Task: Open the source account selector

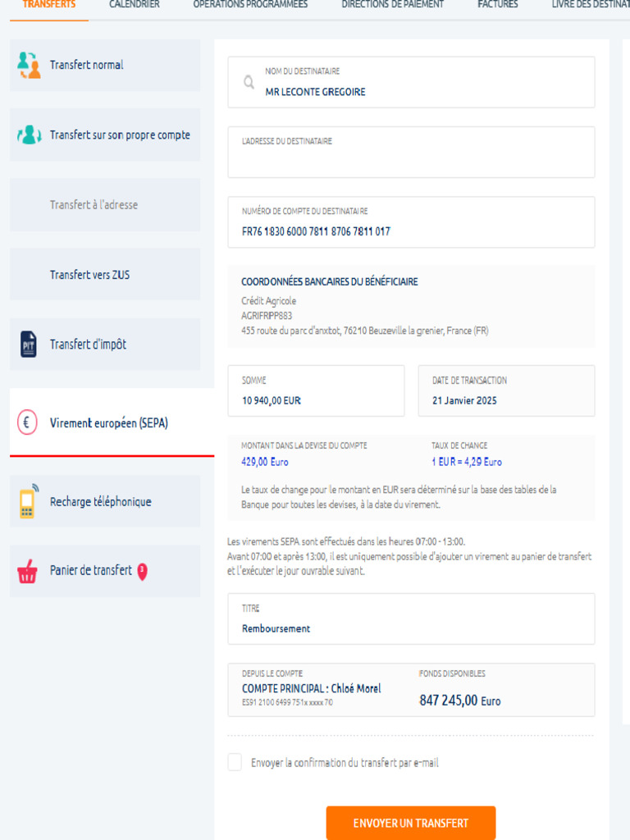Action: 410,690
